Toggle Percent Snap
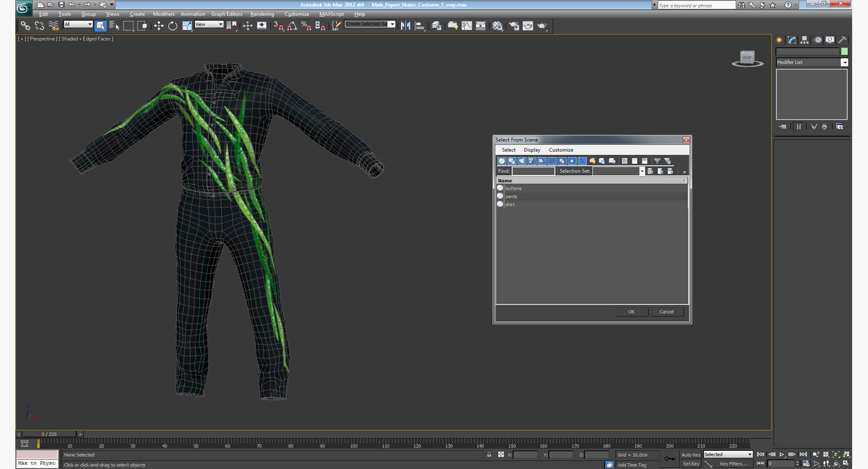Viewport: 868px width, 469px height. click(306, 26)
